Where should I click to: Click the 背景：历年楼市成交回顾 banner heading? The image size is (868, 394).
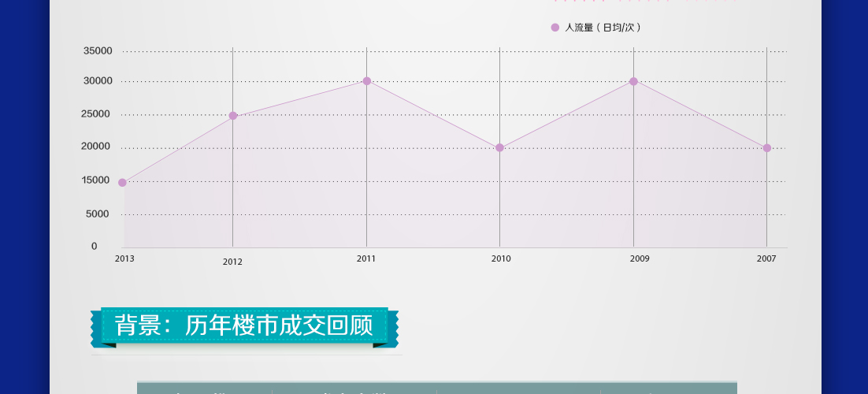[244, 326]
